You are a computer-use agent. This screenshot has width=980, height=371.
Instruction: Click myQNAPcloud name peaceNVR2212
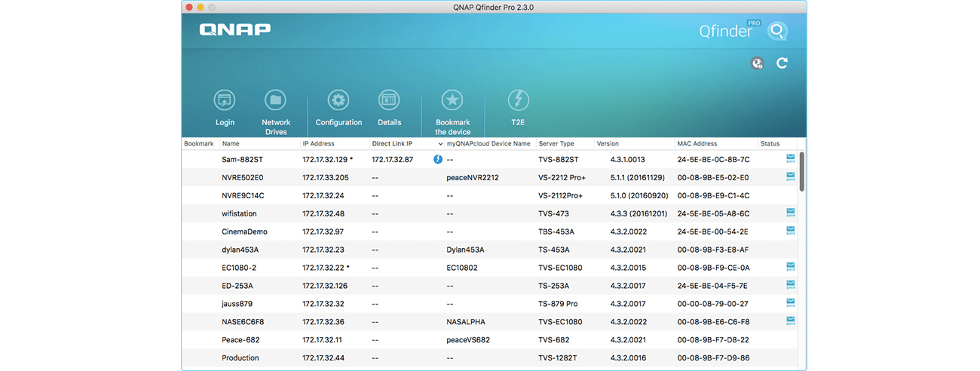click(473, 177)
